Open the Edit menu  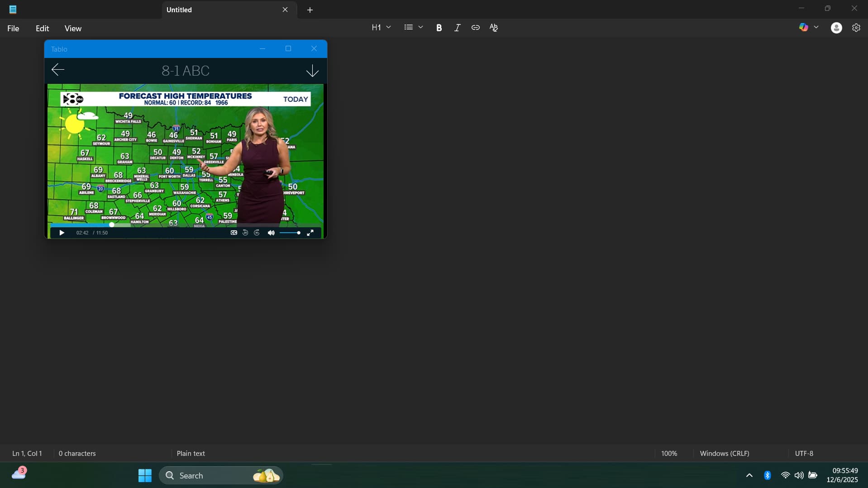coord(42,29)
